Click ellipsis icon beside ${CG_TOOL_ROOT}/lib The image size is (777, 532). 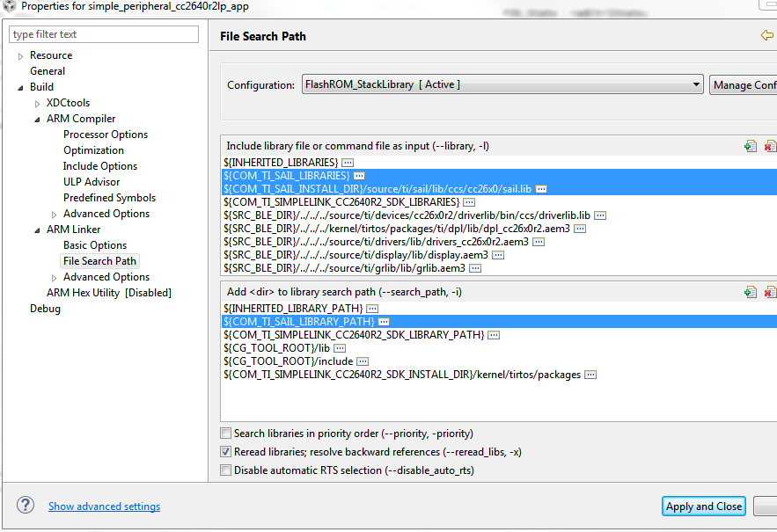[340, 348]
